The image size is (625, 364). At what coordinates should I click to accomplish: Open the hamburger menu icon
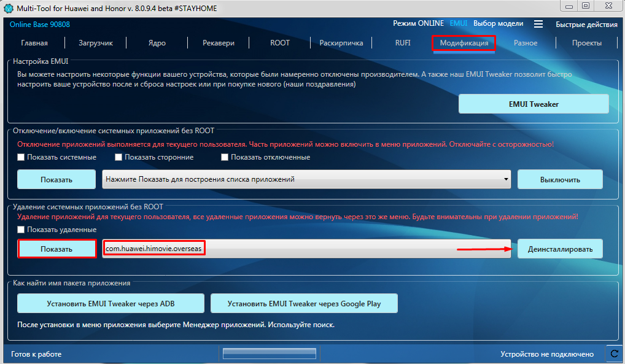point(538,25)
